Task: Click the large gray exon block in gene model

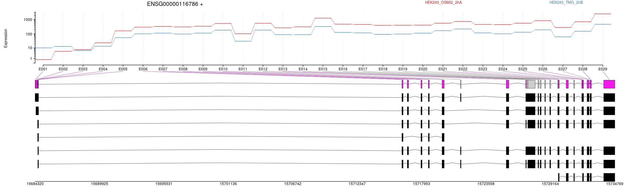Action: pos(531,84)
